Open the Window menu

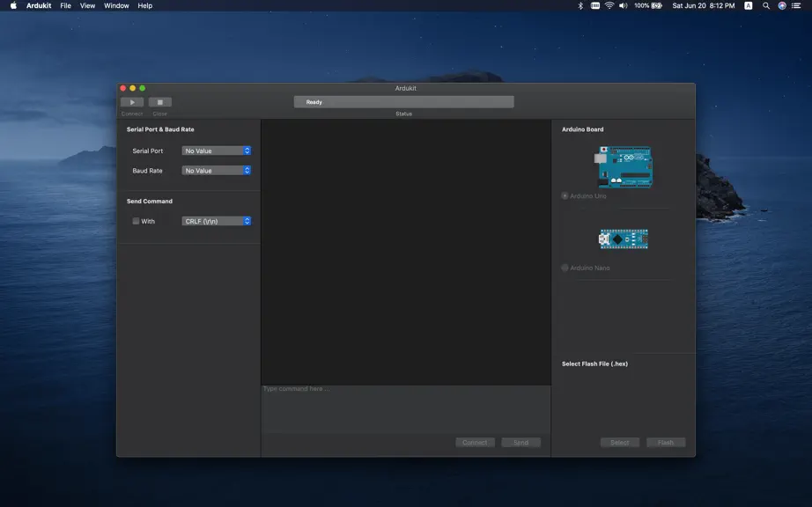coord(116,5)
